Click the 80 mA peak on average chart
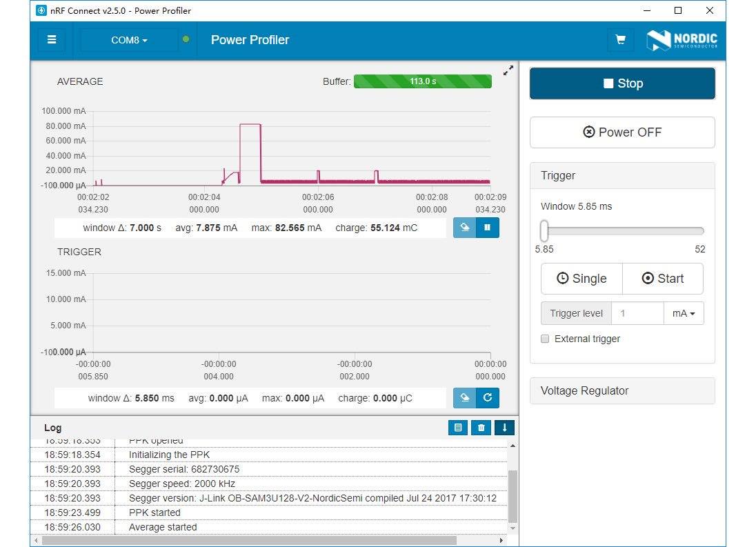 click(250, 124)
